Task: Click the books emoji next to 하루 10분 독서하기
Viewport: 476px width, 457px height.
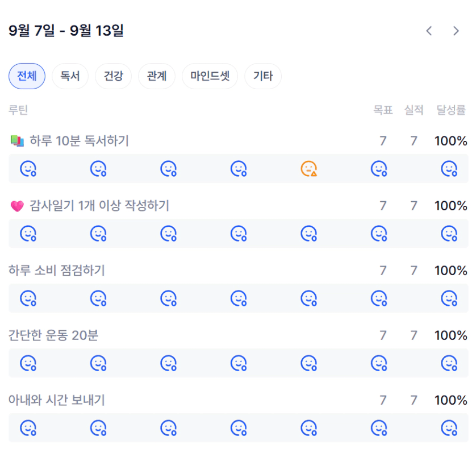Action: tap(17, 141)
